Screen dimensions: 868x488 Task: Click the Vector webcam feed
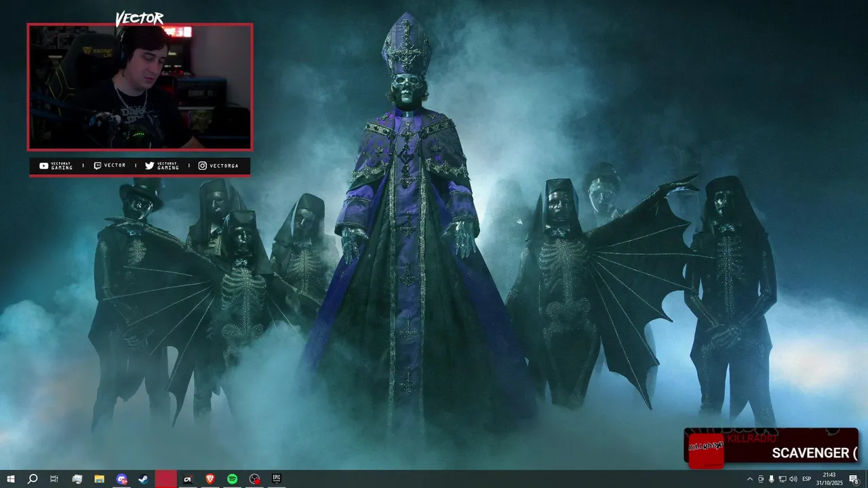(140, 87)
